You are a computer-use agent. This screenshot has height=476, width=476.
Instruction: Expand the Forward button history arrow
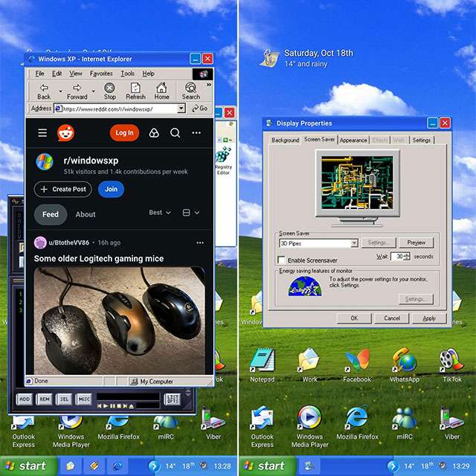(93, 91)
